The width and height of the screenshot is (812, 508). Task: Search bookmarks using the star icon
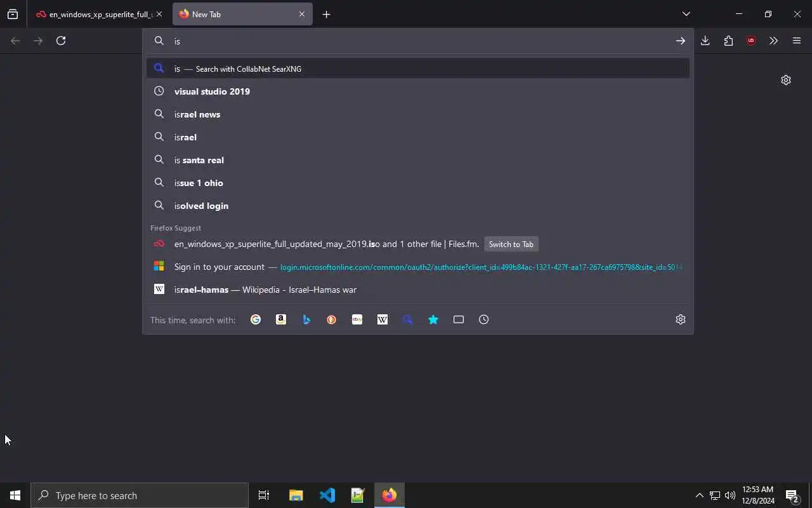pos(433,319)
